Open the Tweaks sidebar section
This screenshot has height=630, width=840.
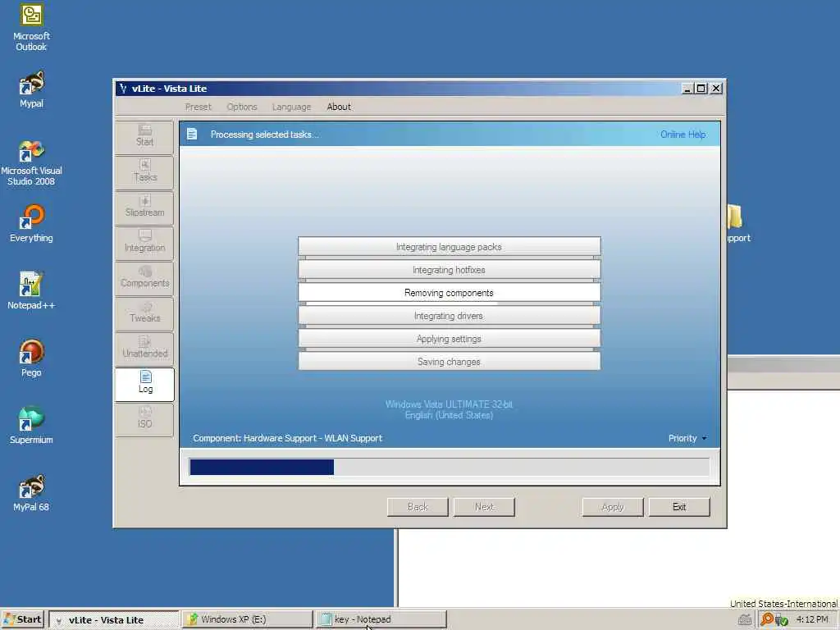click(x=144, y=313)
